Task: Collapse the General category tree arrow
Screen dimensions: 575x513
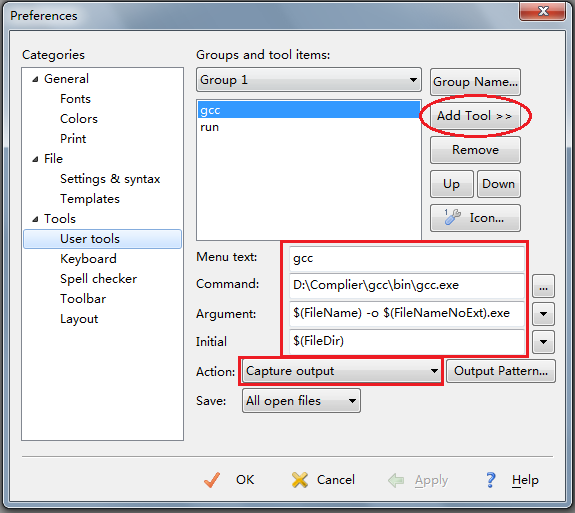Action: (x=35, y=79)
